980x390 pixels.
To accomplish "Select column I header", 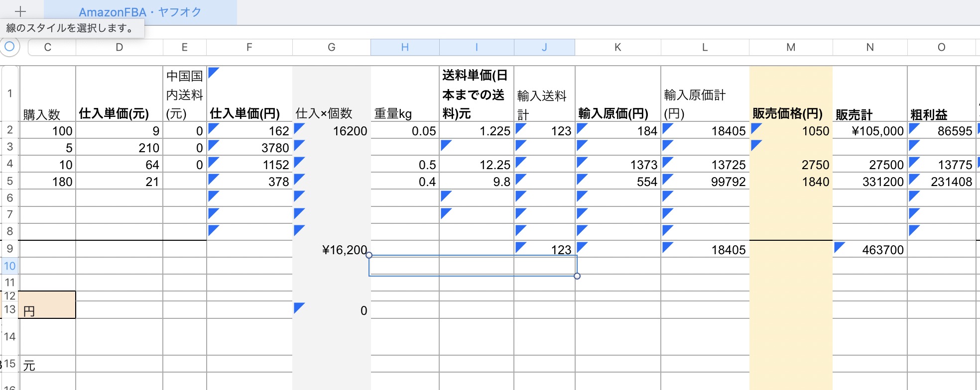I will tap(477, 47).
